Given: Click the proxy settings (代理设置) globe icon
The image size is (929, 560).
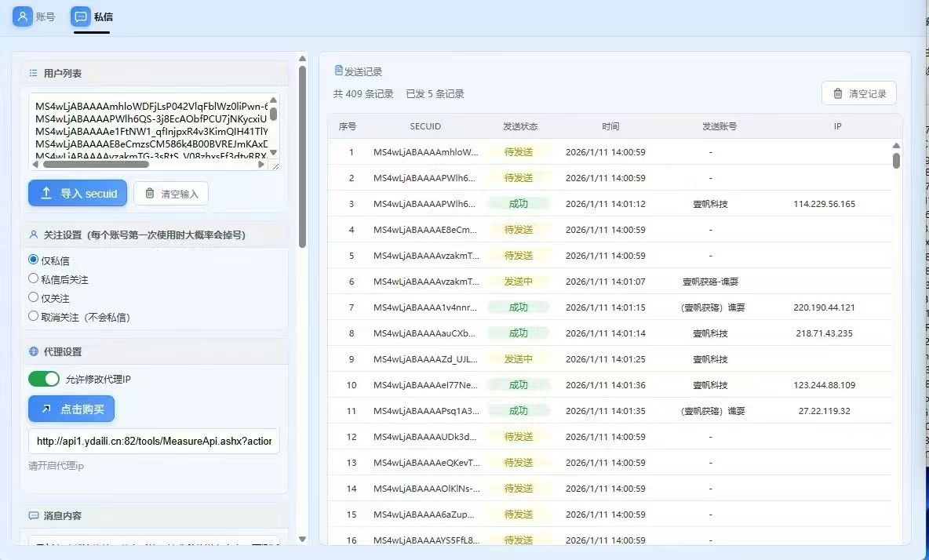Looking at the screenshot, I should click(x=33, y=351).
